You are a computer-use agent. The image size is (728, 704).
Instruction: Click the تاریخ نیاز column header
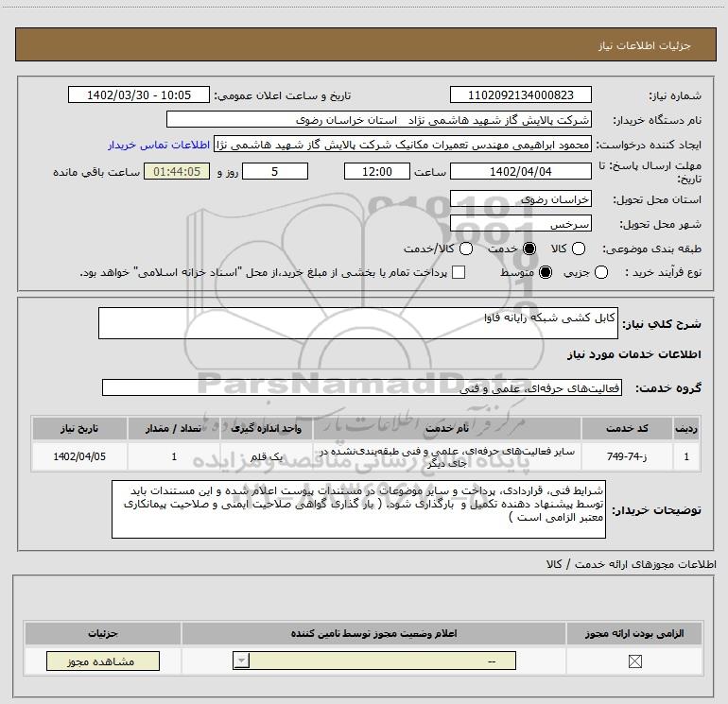79,428
